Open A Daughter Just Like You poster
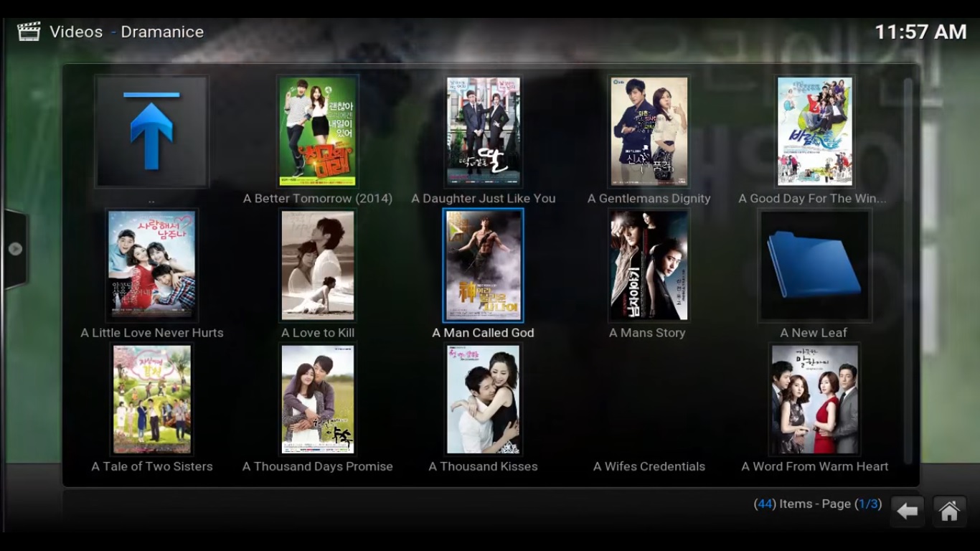Screen dimensions: 980x551 (484, 132)
